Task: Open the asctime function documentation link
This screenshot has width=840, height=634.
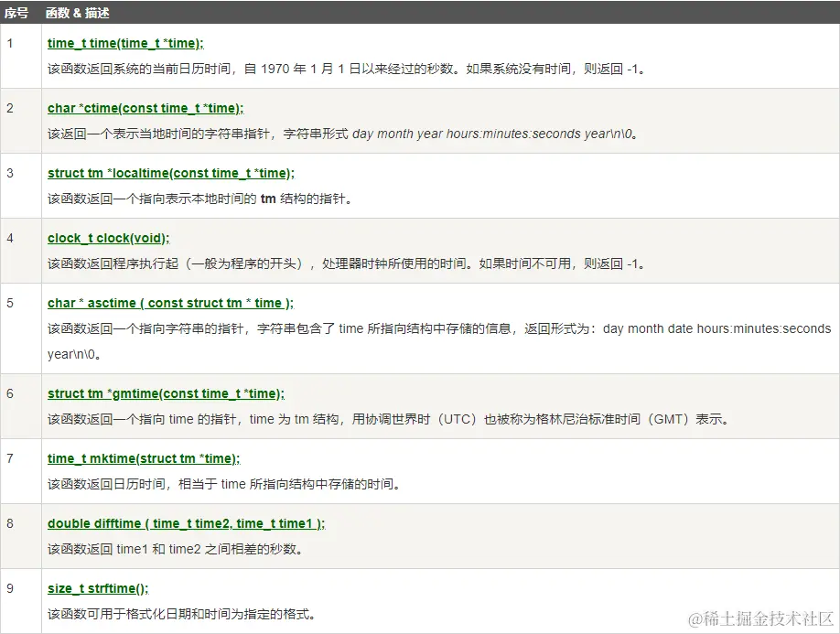Action: [x=170, y=303]
